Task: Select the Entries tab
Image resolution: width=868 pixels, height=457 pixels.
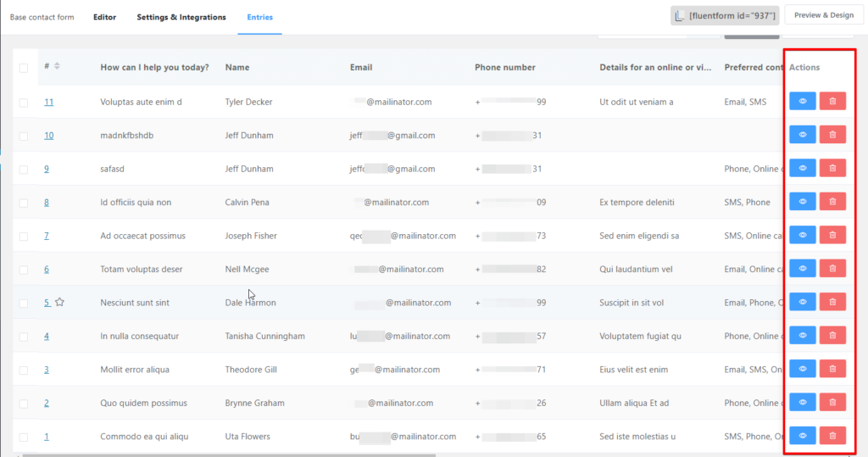Action: 259,17
